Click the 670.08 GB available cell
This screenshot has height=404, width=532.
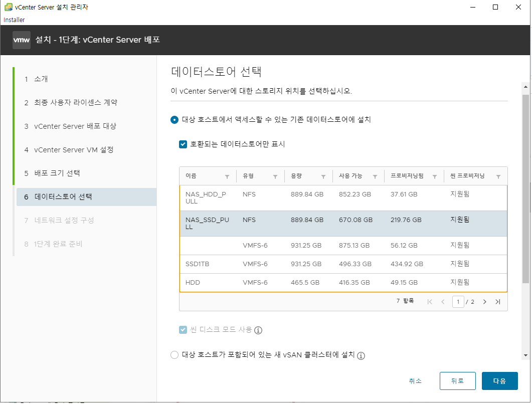point(356,220)
